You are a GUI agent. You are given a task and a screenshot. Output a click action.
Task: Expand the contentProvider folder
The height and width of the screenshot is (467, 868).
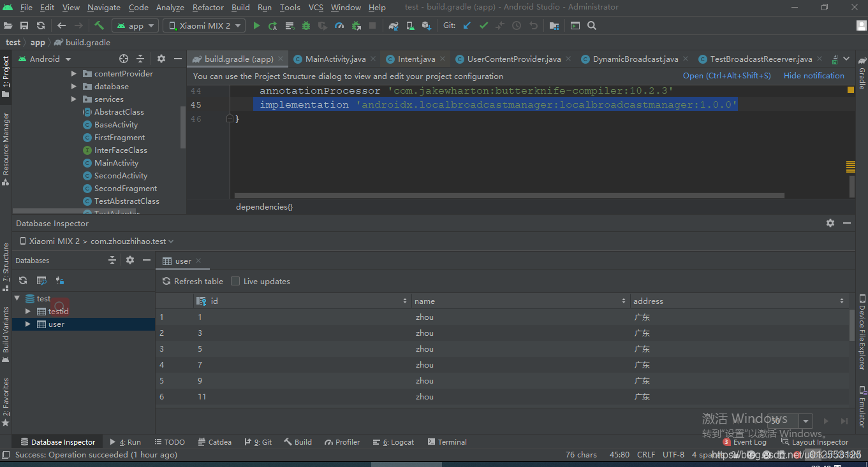pos(74,74)
